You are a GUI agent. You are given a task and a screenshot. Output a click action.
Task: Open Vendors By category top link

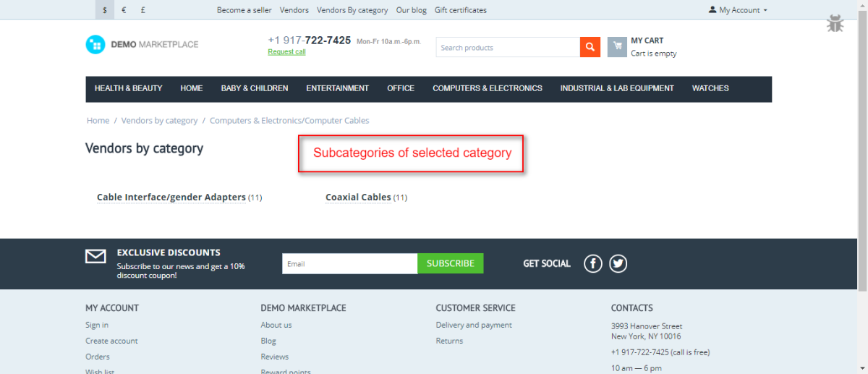352,10
